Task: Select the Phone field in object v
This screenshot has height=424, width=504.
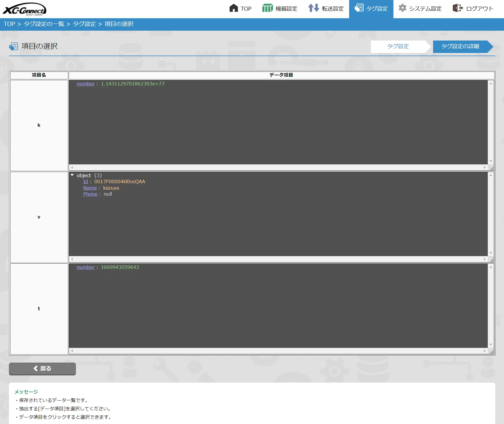Action: click(90, 194)
